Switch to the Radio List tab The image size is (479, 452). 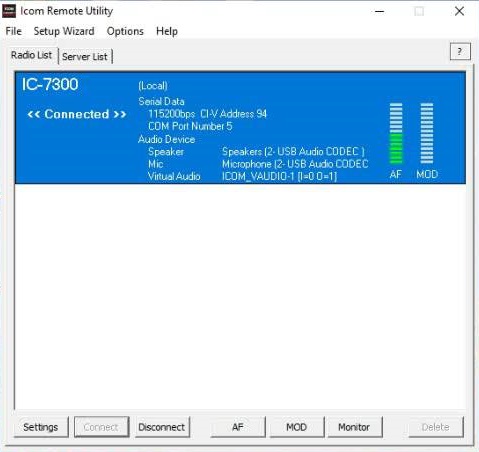(x=32, y=55)
